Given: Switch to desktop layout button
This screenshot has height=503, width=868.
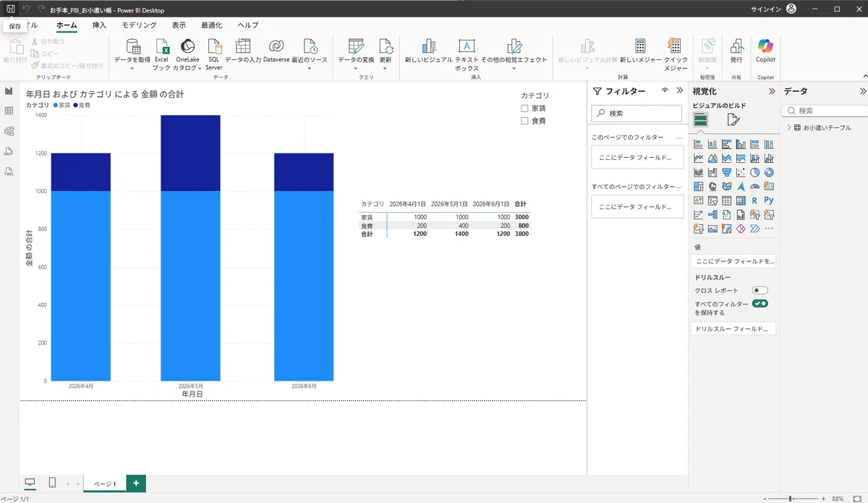Looking at the screenshot, I should [x=30, y=483].
